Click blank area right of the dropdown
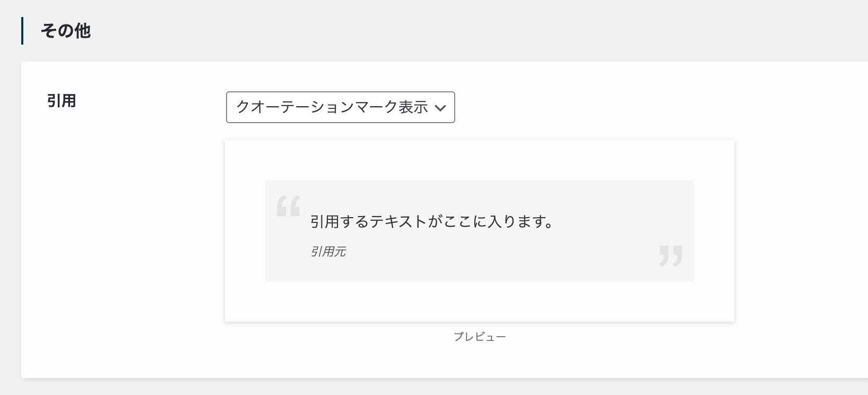 click(637, 107)
